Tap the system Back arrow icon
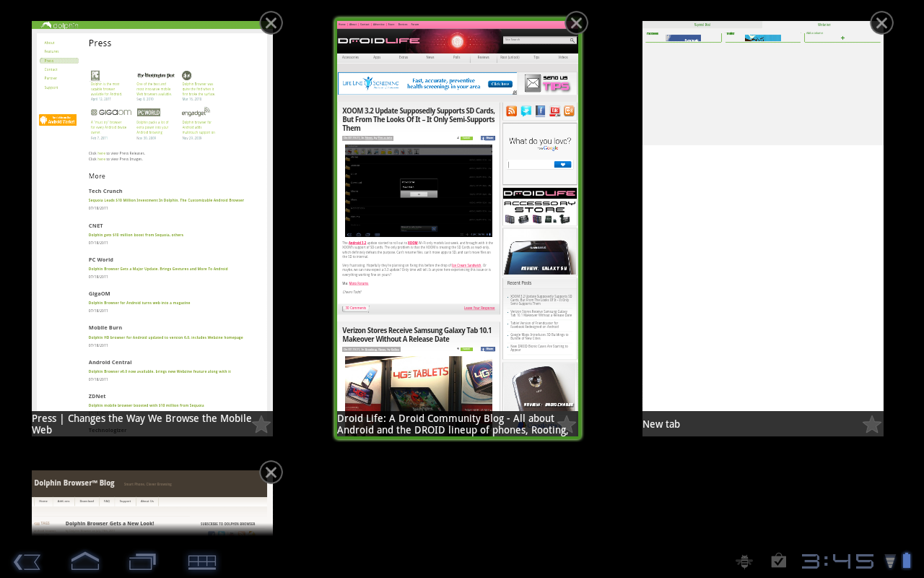This screenshot has height=578, width=924. point(27,561)
